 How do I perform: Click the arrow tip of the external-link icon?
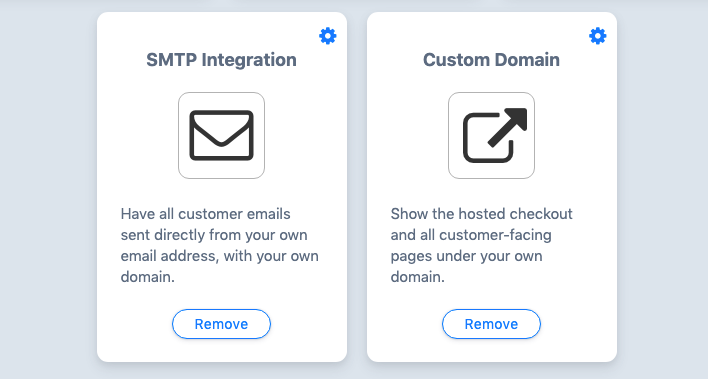click(517, 118)
